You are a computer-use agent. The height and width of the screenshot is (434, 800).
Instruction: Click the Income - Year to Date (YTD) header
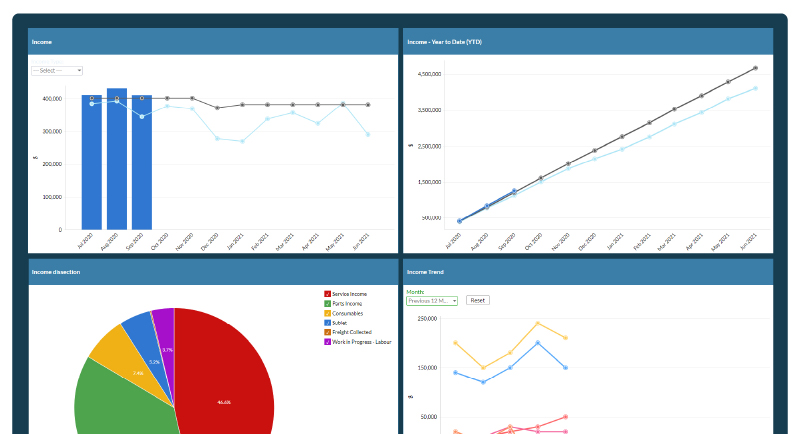588,42
